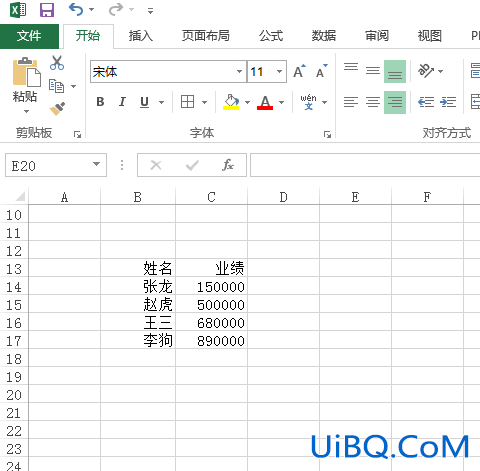Click the Decrease Font Size icon
Image resolution: width=480 pixels, height=471 pixels.
(x=322, y=71)
